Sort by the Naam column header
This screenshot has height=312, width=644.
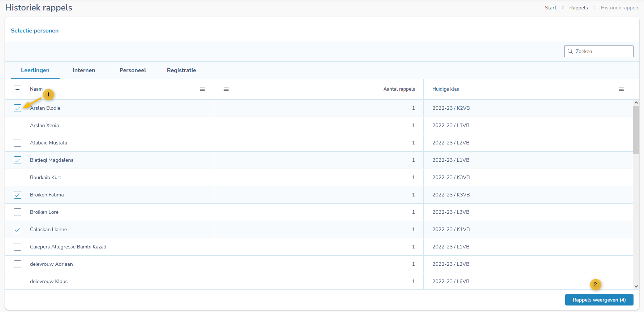(x=36, y=89)
